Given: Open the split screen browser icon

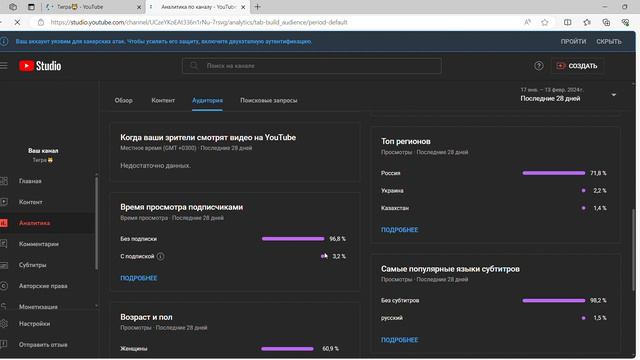Looking at the screenshot, I should (567, 22).
